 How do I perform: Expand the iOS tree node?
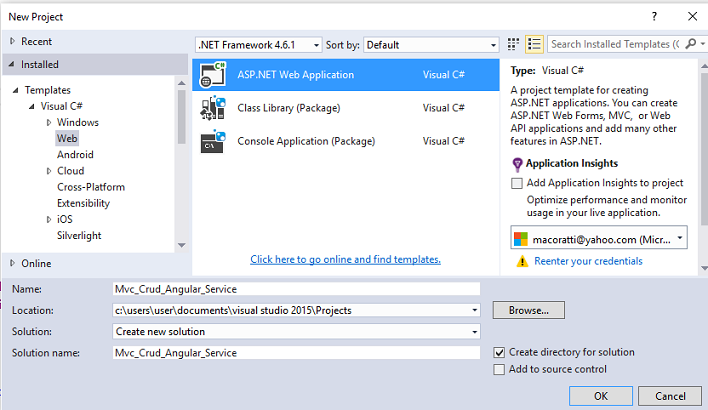point(49,219)
